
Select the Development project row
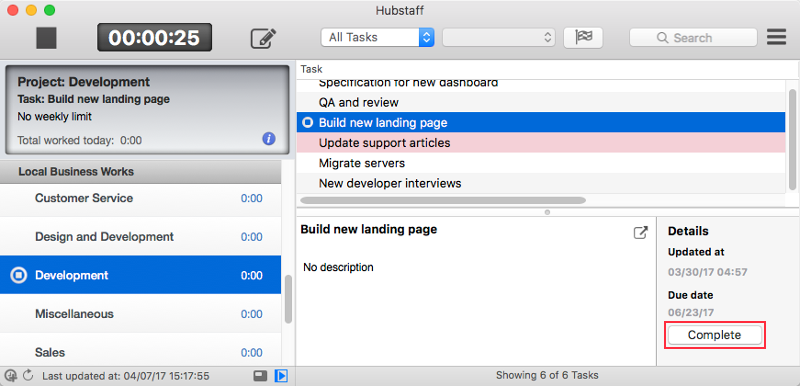[x=140, y=275]
